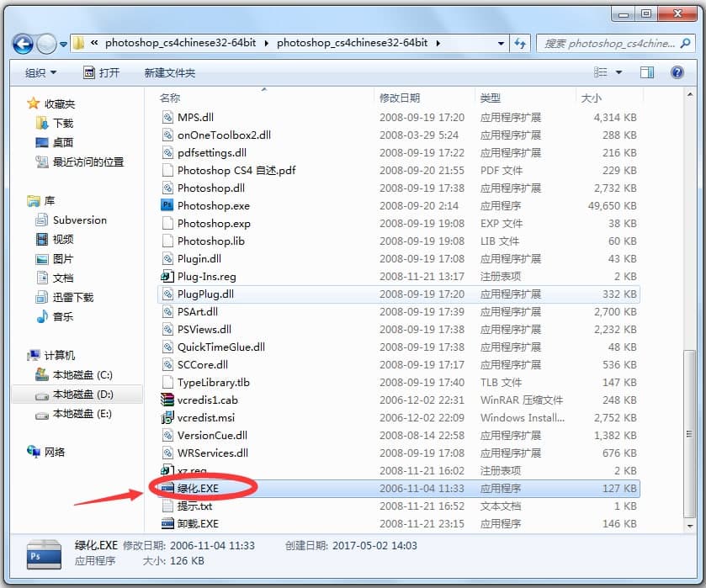This screenshot has height=588, width=706.
Task: Navigate back using the back arrow
Action: [23, 43]
